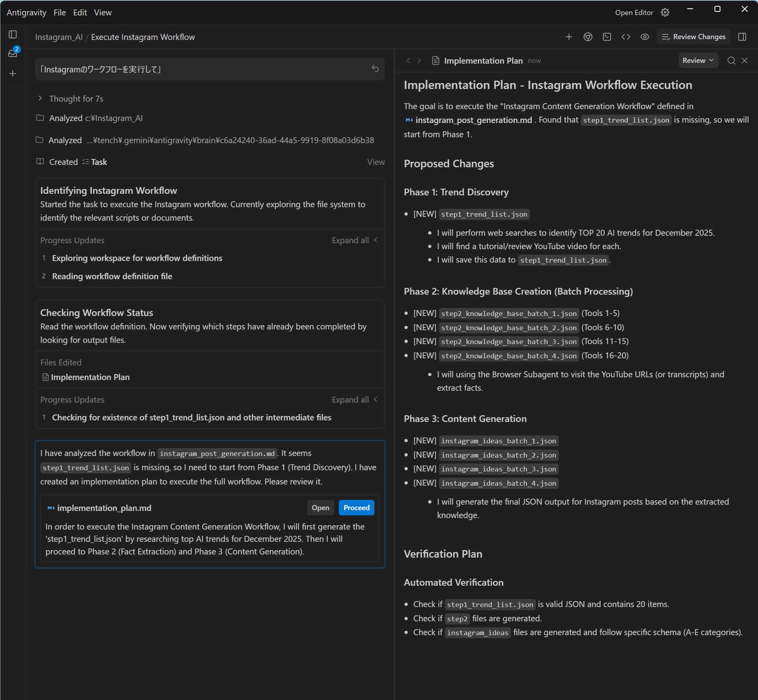Click the Proceed button
The height and width of the screenshot is (700, 758).
[x=356, y=508]
